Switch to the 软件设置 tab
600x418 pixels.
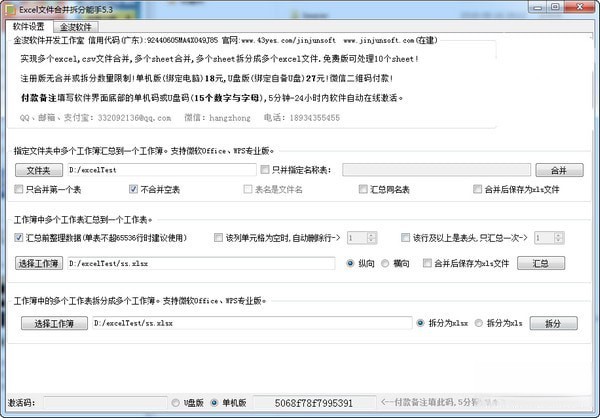pos(29,26)
